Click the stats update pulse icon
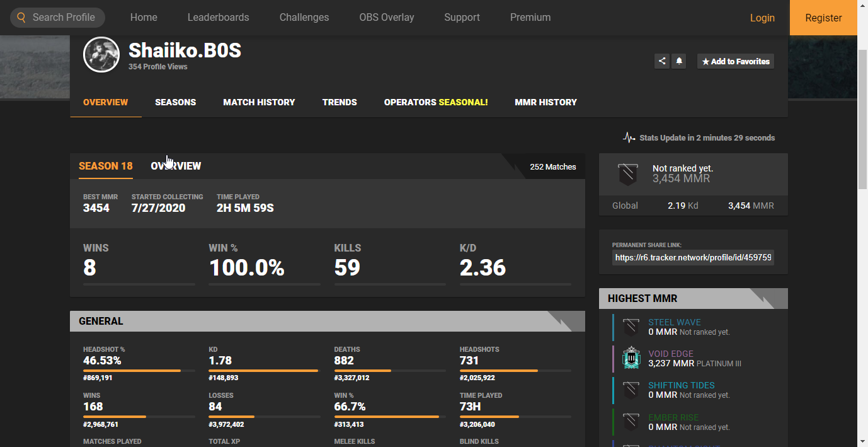The height and width of the screenshot is (447, 868). click(x=629, y=137)
